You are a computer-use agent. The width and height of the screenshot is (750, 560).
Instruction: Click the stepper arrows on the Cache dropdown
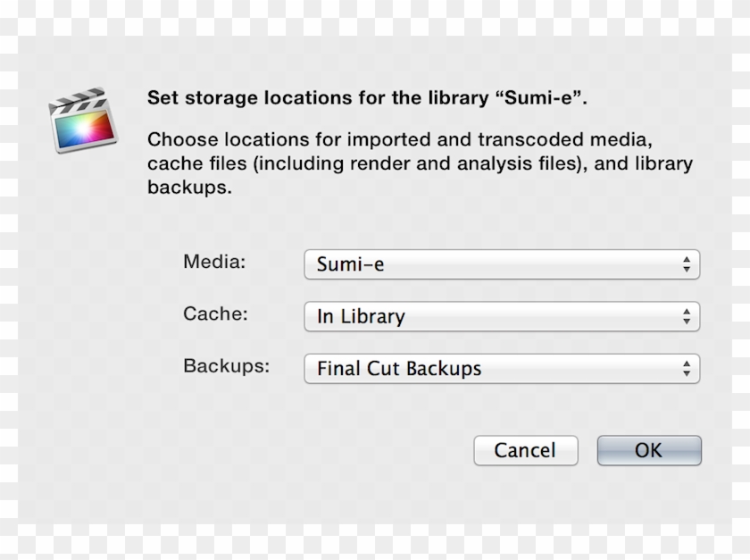[x=686, y=316]
